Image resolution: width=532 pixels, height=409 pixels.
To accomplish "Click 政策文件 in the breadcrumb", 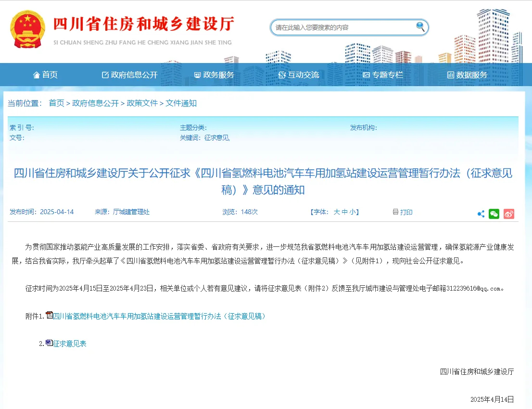I will tap(142, 103).
